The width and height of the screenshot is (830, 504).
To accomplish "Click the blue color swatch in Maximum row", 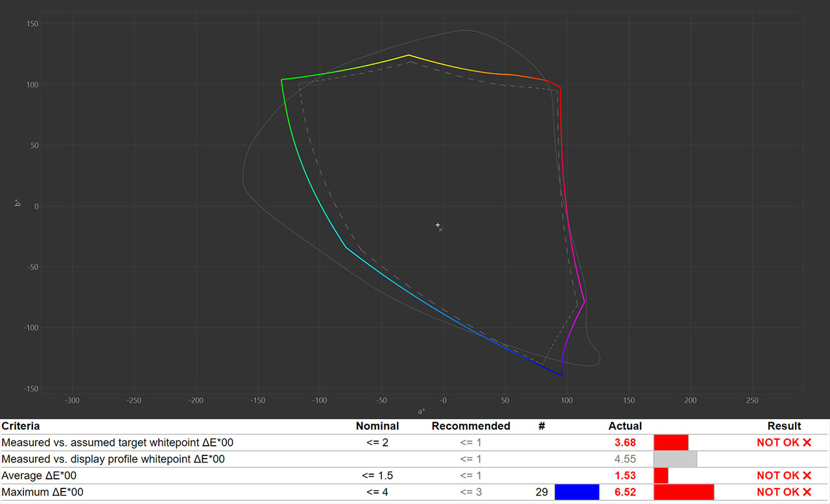I will click(x=576, y=492).
